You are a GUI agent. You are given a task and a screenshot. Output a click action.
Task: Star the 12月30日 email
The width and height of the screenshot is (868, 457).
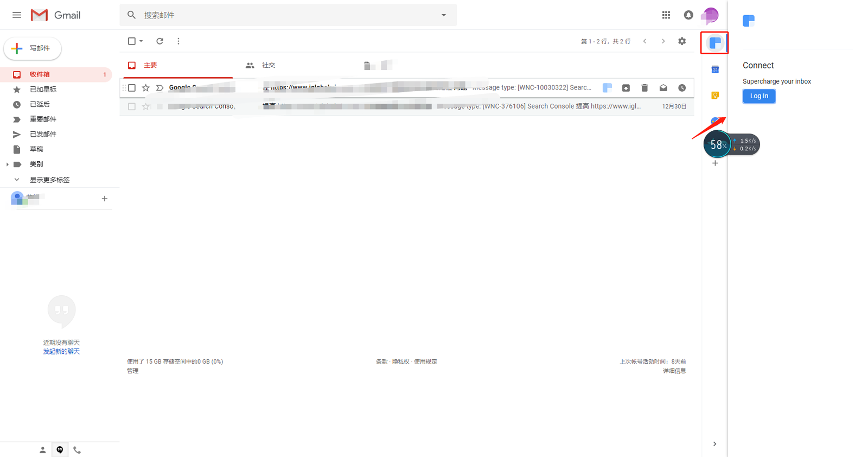pos(146,106)
